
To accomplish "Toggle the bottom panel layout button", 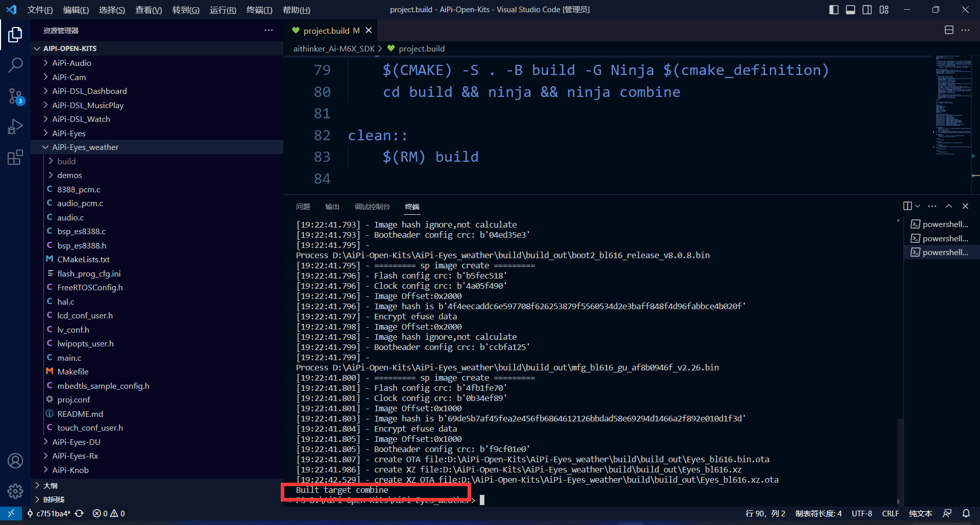I will pos(850,10).
